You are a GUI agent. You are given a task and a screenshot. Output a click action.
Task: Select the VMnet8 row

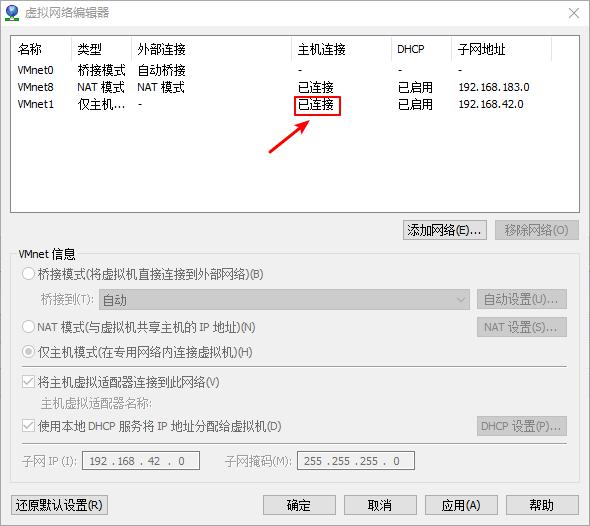click(x=295, y=87)
